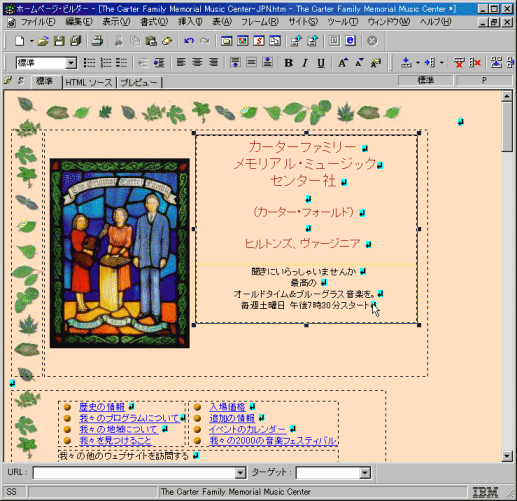The height and width of the screenshot is (501, 517).
Task: Switch to the プレビュー tab
Action: click(x=139, y=83)
